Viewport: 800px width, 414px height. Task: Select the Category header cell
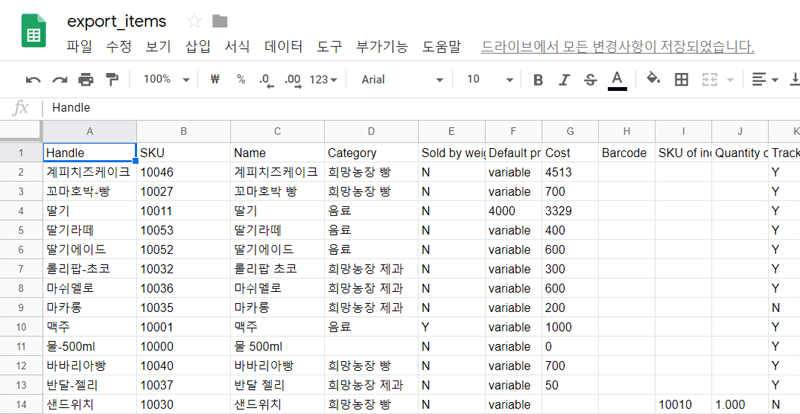pyautogui.click(x=371, y=153)
